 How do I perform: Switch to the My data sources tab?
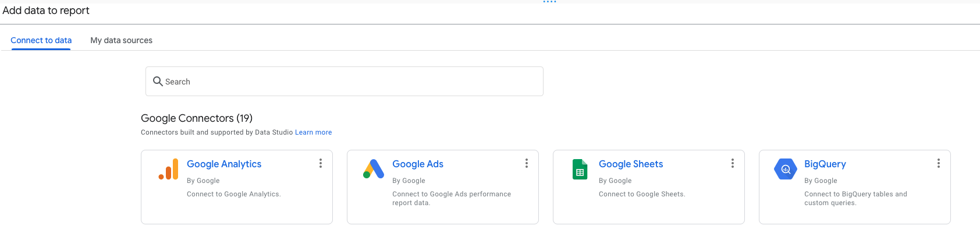point(121,40)
